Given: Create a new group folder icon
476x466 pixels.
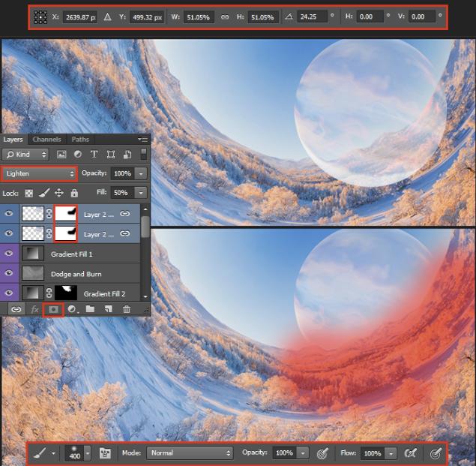Looking at the screenshot, I should click(x=90, y=309).
